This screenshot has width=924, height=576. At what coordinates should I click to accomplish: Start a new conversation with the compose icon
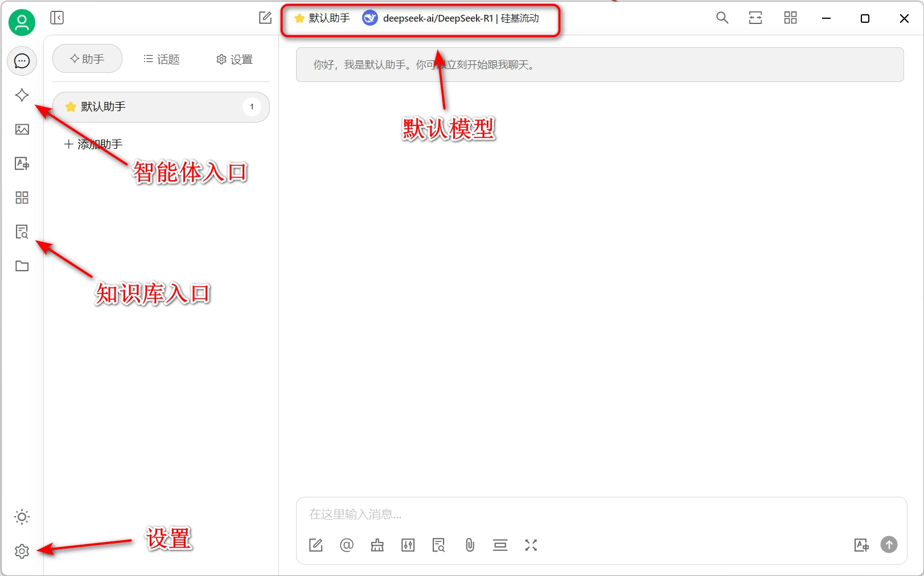click(265, 18)
